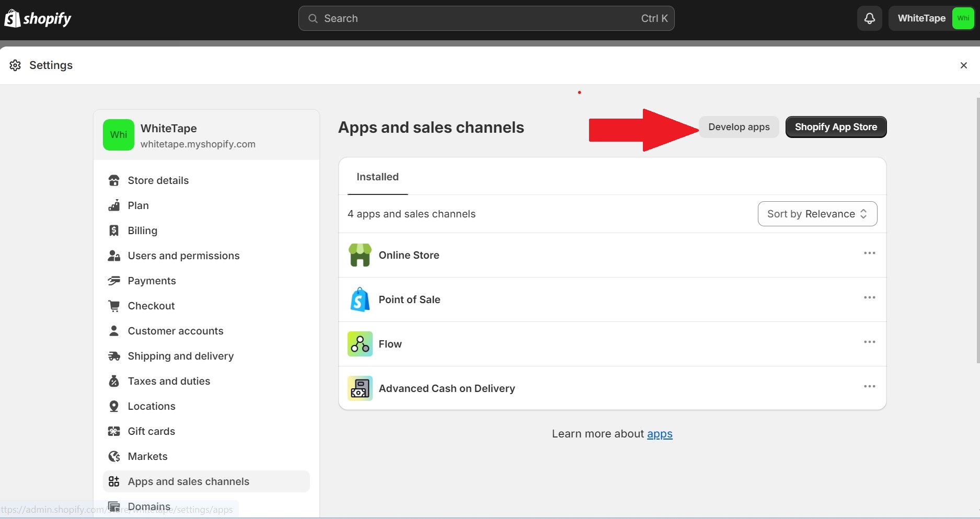Image resolution: width=980 pixels, height=519 pixels.
Task: Open more actions for Point of Sale
Action: click(x=870, y=298)
